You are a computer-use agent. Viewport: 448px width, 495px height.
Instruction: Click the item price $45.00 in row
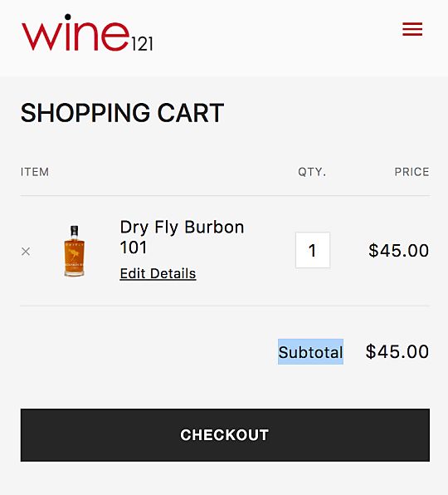(x=399, y=250)
